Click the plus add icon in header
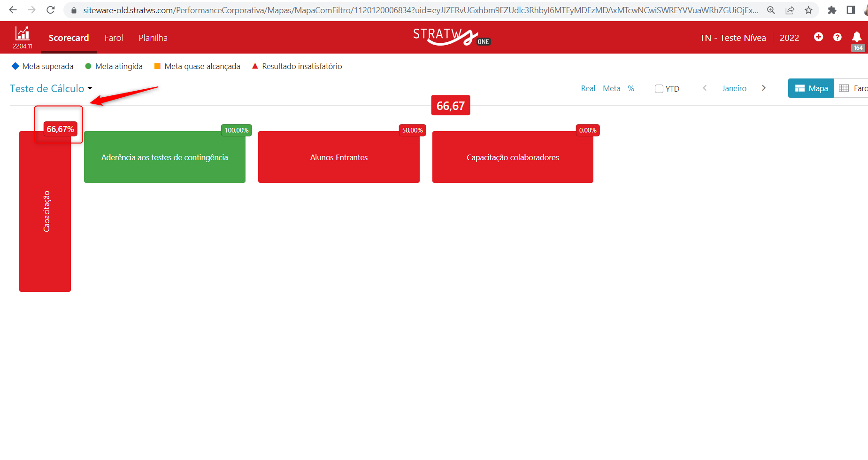 pos(818,37)
